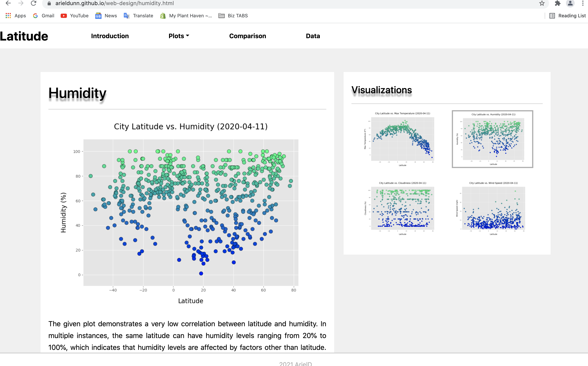This screenshot has height=366, width=588.
Task: Launch Google Translate bookmark
Action: pyautogui.click(x=138, y=16)
